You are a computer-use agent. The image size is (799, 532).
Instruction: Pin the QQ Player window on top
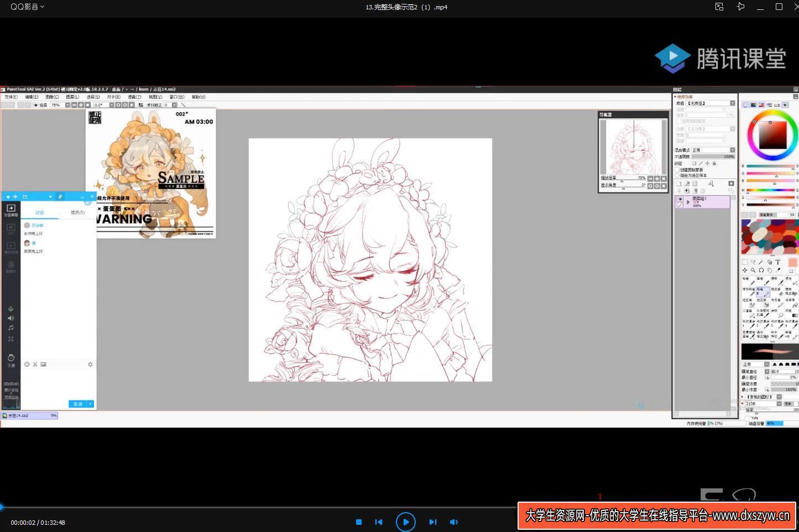point(740,7)
